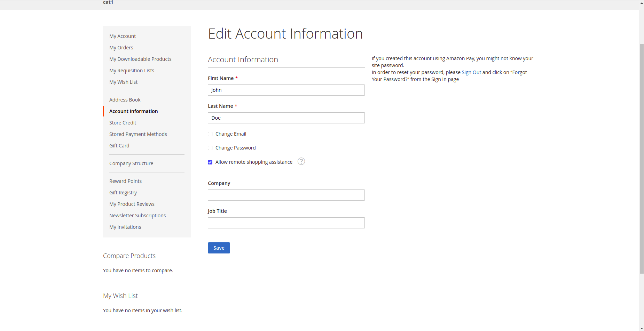The width and height of the screenshot is (644, 331).
Task: Select My Requisition Lists
Action: [132, 71]
